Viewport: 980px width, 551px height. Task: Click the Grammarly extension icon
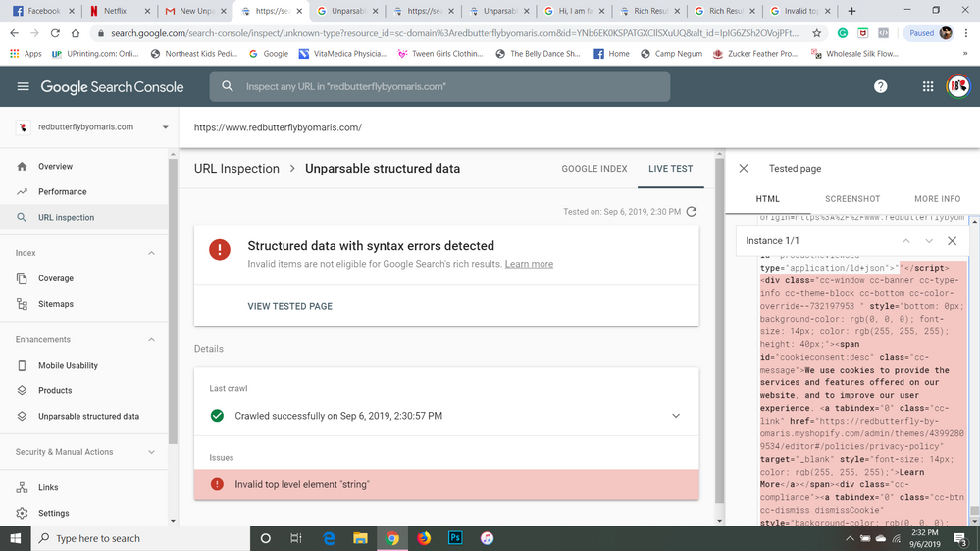pos(843,33)
